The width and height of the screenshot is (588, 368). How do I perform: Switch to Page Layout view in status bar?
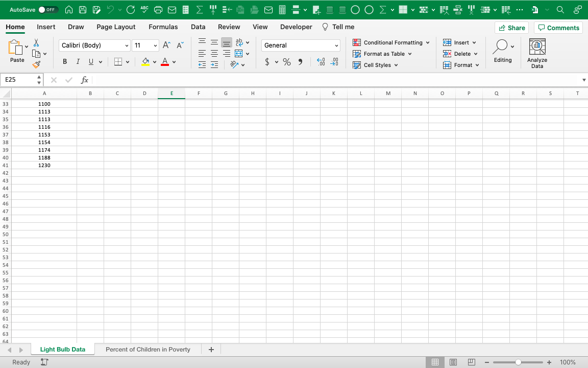[x=453, y=362]
